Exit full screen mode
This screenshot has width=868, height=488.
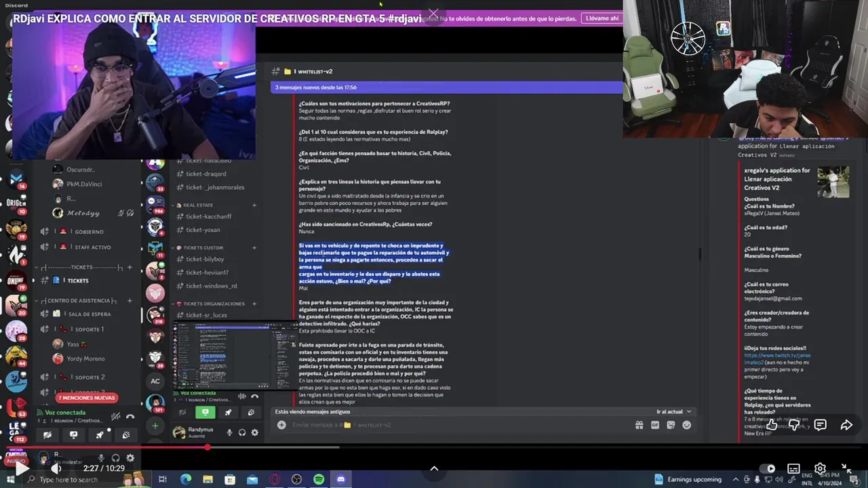(846, 468)
